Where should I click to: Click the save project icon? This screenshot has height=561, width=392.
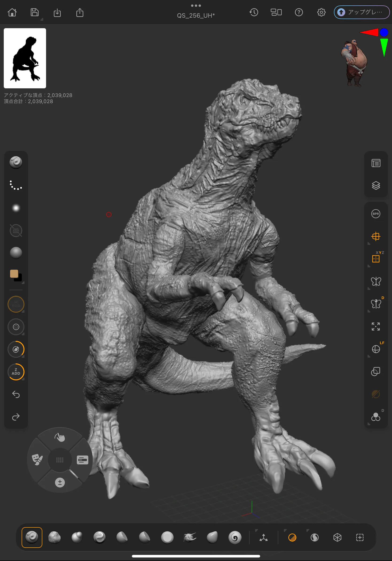(35, 12)
